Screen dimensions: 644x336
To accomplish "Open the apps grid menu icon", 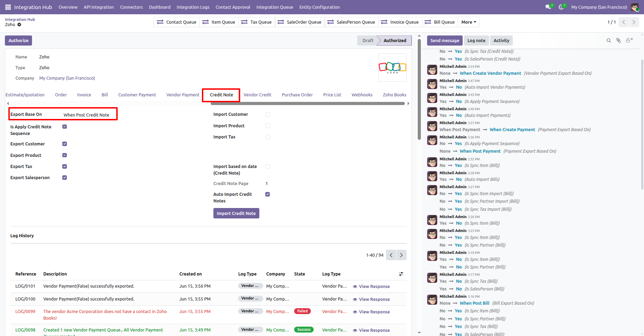I will [x=8, y=7].
